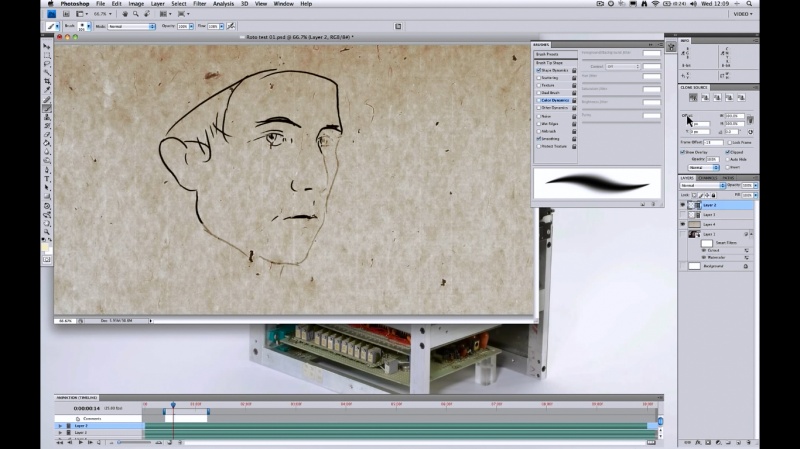The width and height of the screenshot is (800, 449).
Task: Toggle the airbrush icon in options bar
Action: 231,26
